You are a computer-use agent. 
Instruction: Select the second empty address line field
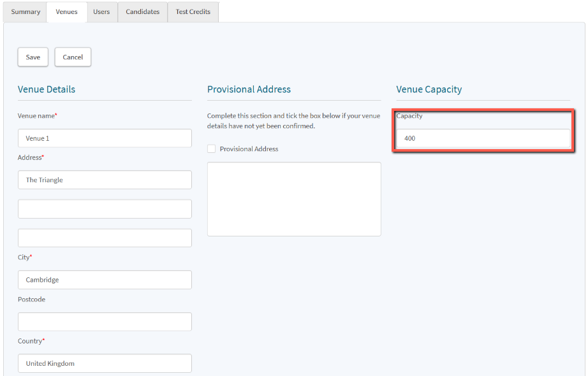pos(105,209)
